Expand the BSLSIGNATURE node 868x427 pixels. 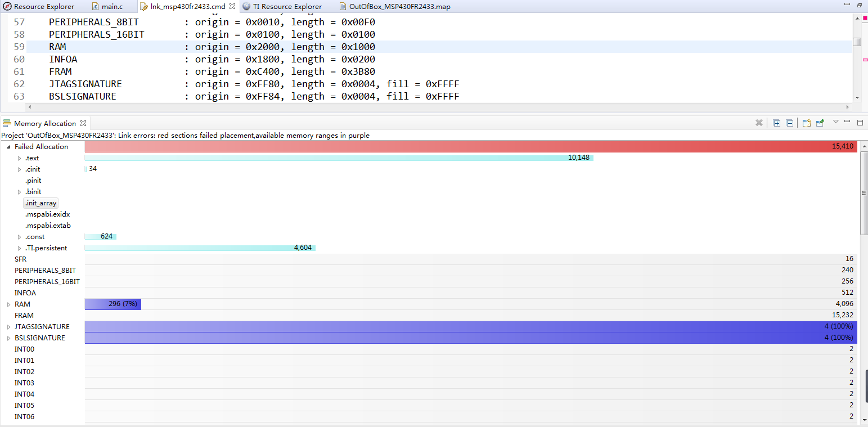(8, 338)
